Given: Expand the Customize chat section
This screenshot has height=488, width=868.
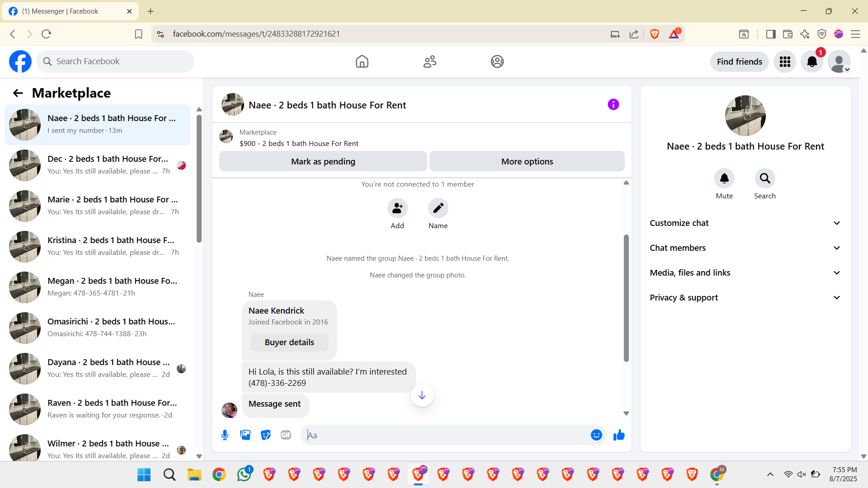Looking at the screenshot, I should click(x=745, y=223).
